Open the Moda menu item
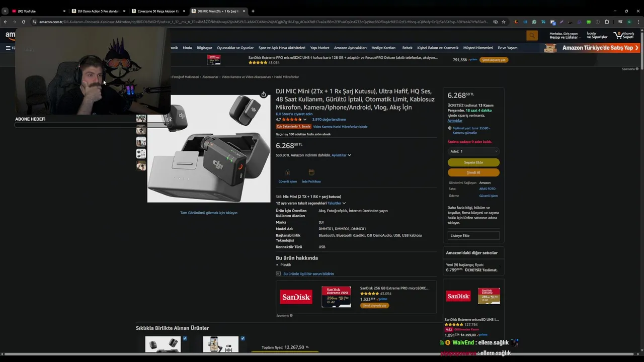 [187, 48]
